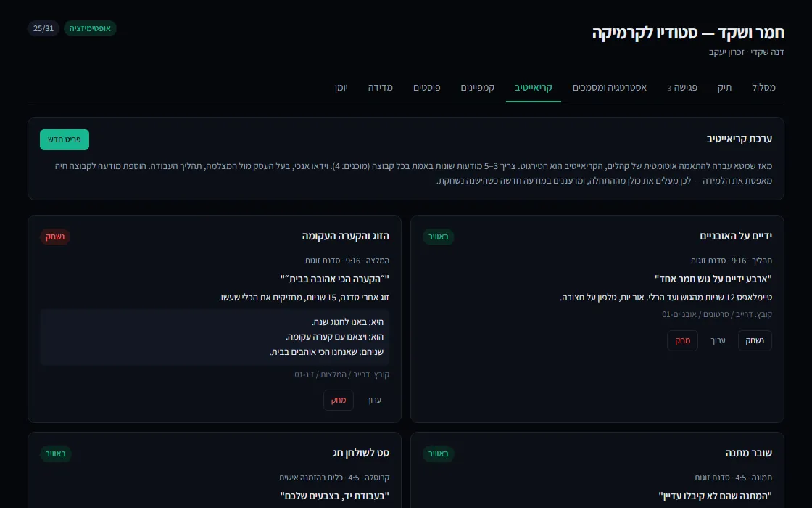Viewport: 812px width, 508px height.
Task: Open the פגישה tab
Action: pos(682,88)
